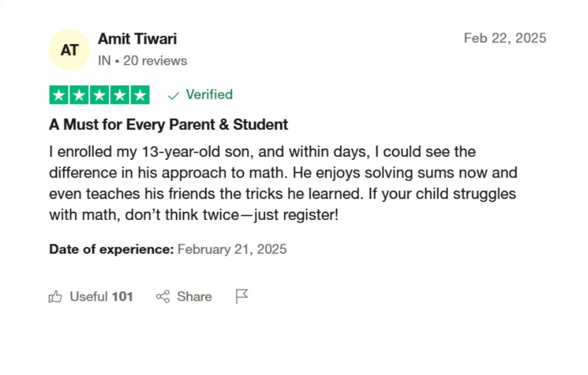Click the second green rating star
Viewport: 588px width, 375px height.
click(x=79, y=95)
